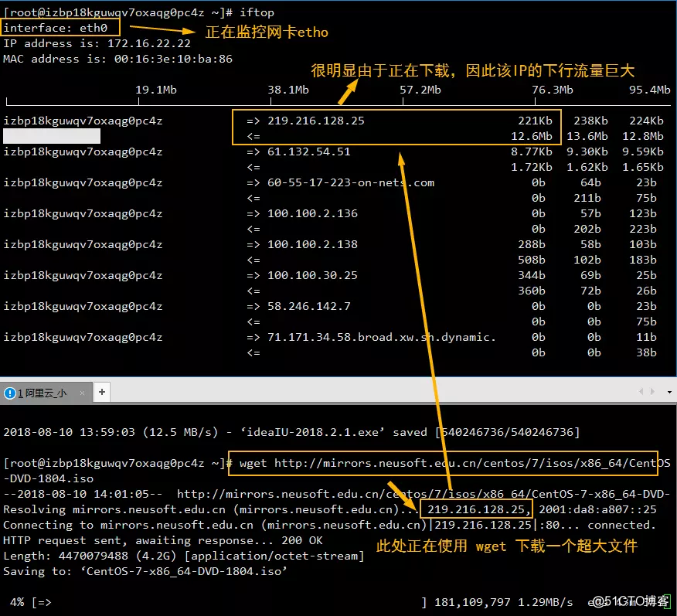Click the ideaIU-2018.2.1.exe saved line
Screen dimensions: 677x616
click(x=291, y=432)
